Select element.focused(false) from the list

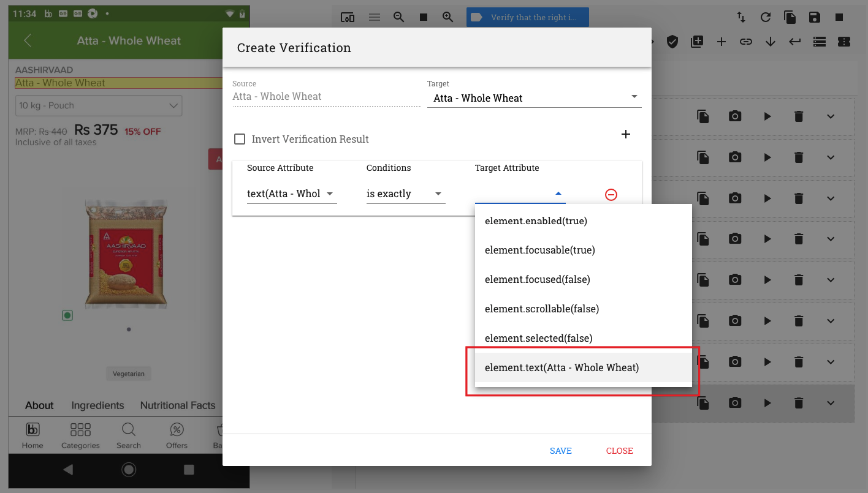(584, 279)
